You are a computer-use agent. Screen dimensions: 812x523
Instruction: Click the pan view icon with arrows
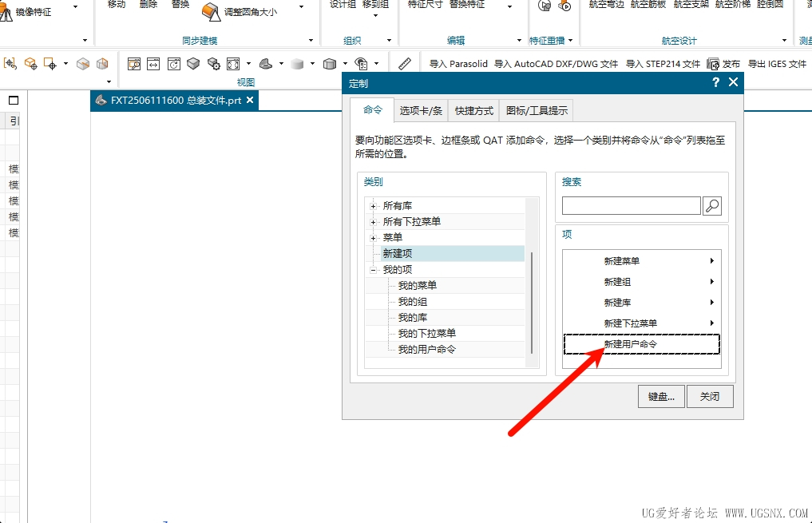tap(153, 64)
